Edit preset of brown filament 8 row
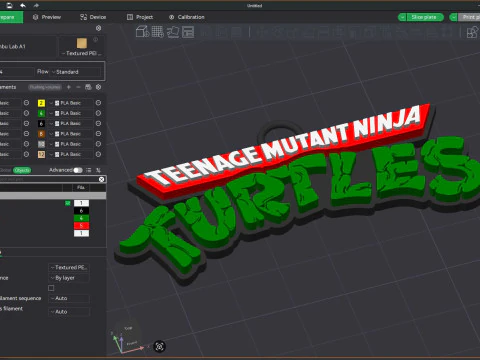This screenshot has height=360, width=480. (x=98, y=134)
